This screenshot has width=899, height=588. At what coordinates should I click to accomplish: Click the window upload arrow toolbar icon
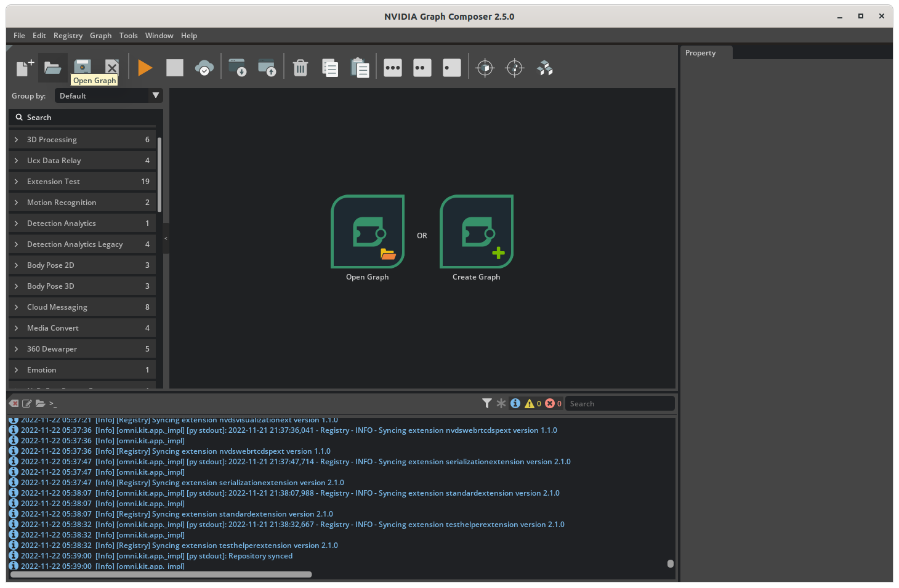click(267, 68)
